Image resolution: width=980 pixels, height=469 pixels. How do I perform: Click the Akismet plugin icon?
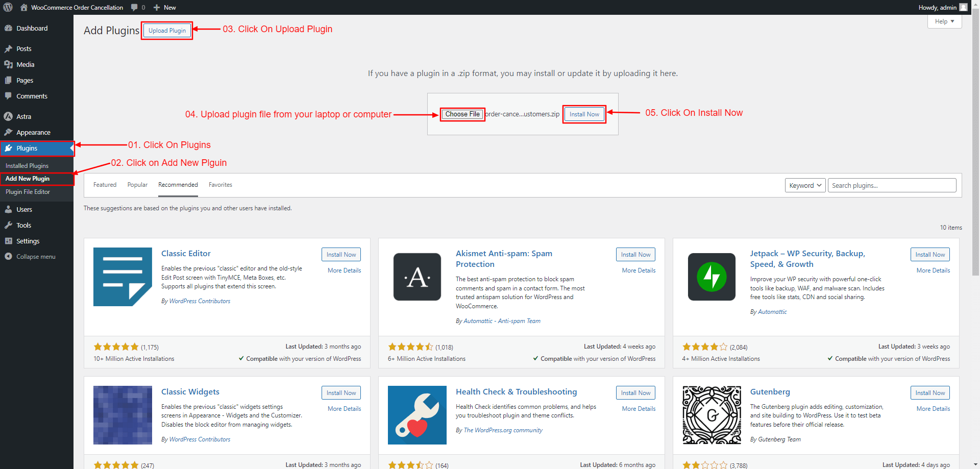[x=417, y=277]
